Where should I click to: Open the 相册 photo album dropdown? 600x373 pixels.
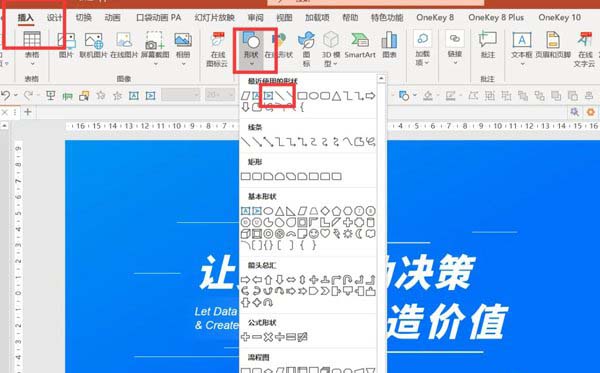(x=183, y=48)
